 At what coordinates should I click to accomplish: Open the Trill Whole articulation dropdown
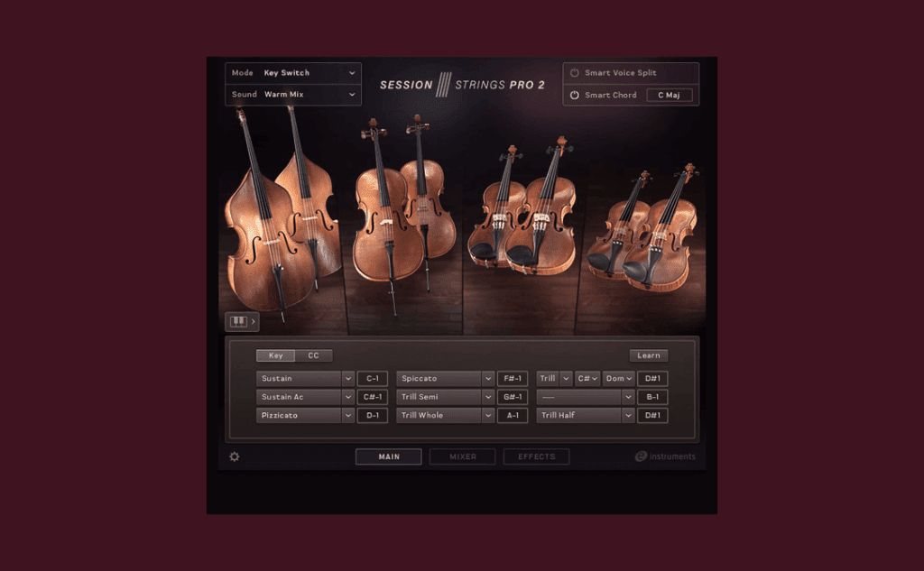[x=445, y=416]
